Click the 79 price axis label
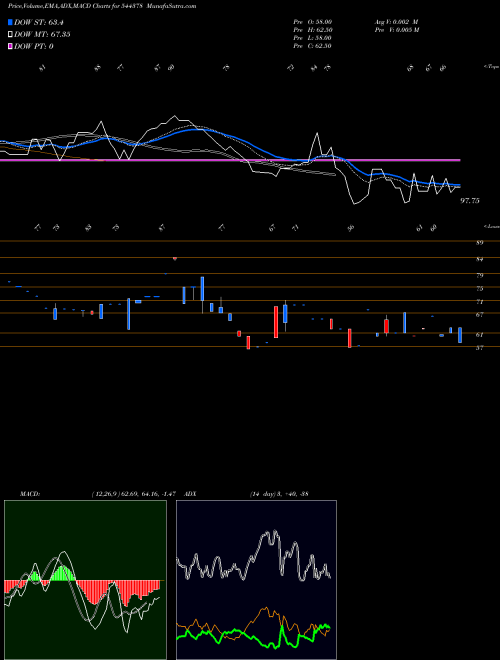 [x=479, y=275]
